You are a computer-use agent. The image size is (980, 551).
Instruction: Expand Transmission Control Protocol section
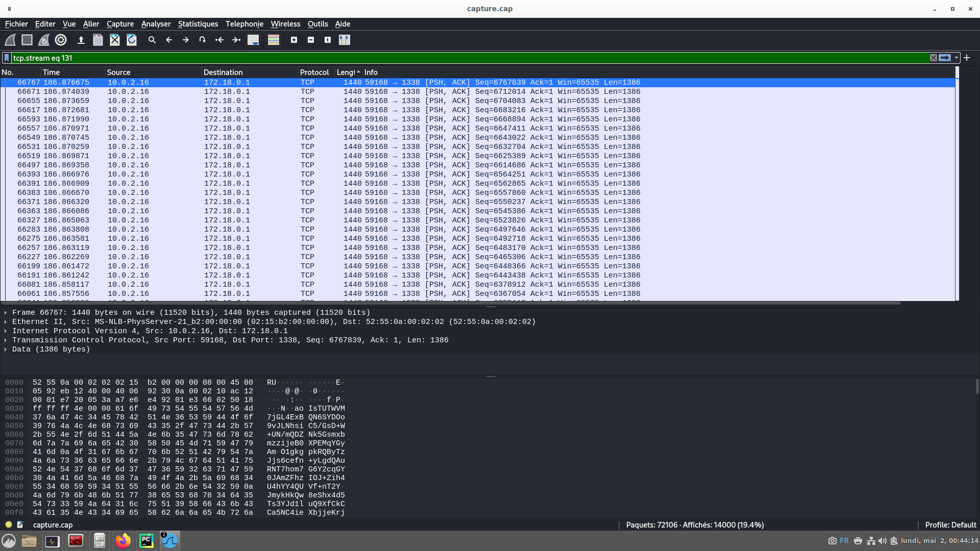point(6,340)
